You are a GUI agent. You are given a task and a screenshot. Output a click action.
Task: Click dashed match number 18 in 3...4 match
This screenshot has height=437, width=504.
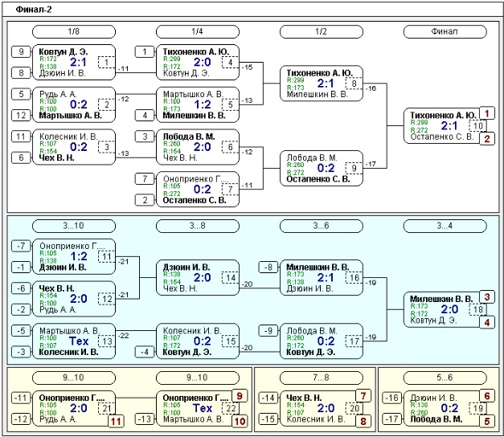click(x=477, y=309)
